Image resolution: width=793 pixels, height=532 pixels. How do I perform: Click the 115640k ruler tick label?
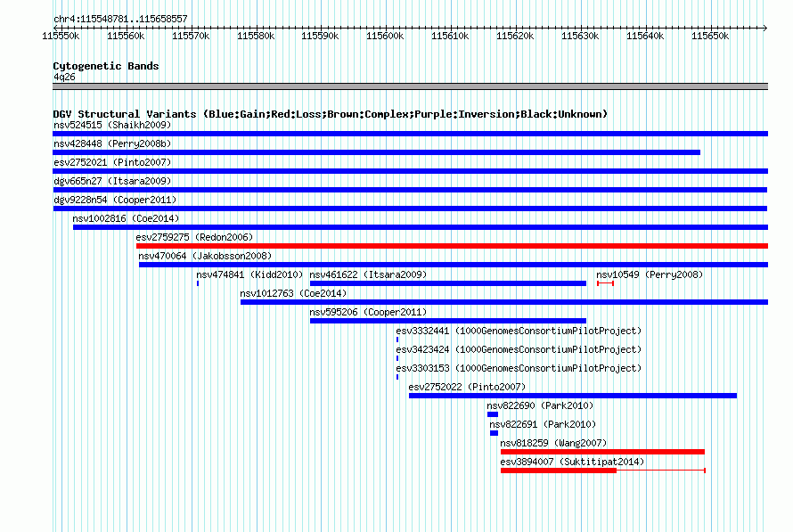645,36
